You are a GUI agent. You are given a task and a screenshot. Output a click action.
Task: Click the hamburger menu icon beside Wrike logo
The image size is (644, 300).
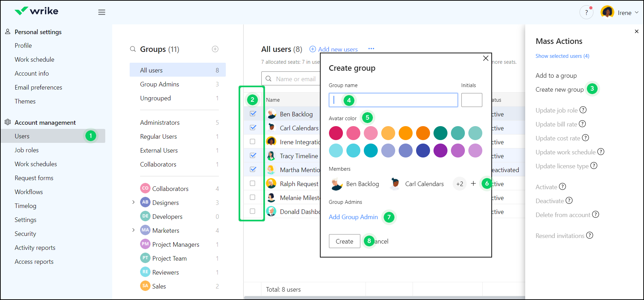tap(101, 12)
